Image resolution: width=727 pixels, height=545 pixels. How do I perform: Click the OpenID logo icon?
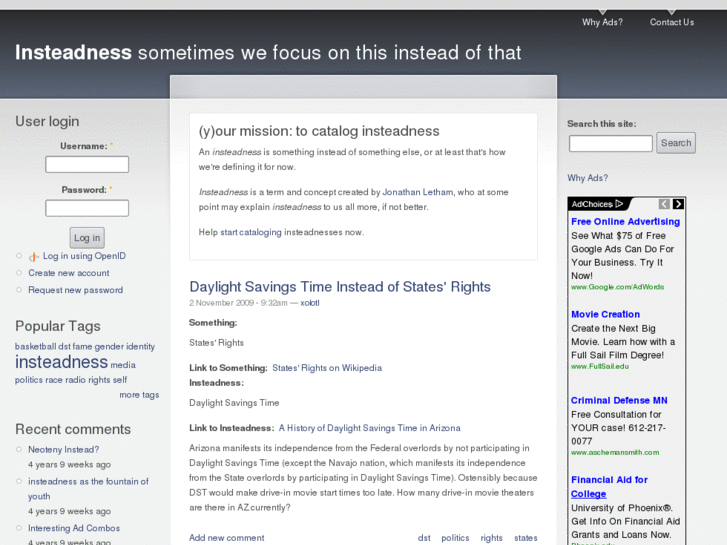click(x=34, y=256)
